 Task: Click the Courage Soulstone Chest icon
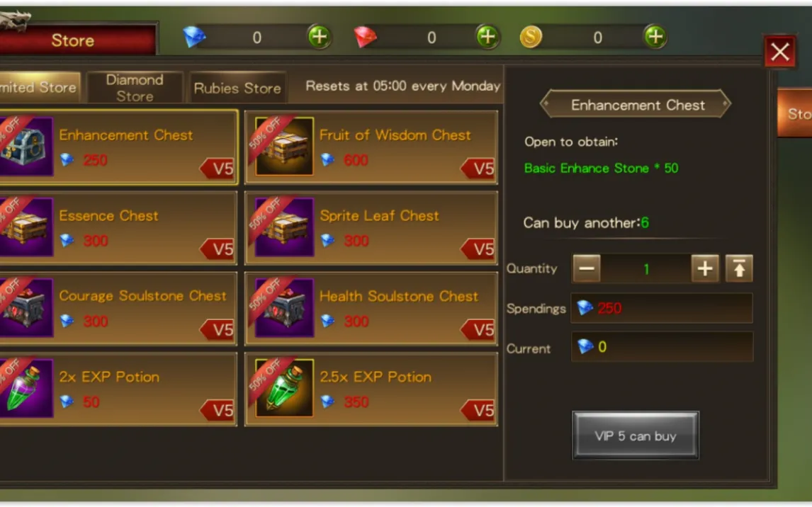(25, 308)
